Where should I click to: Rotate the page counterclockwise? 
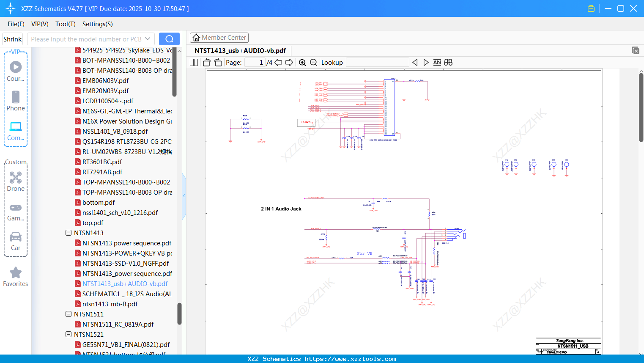pos(207,63)
